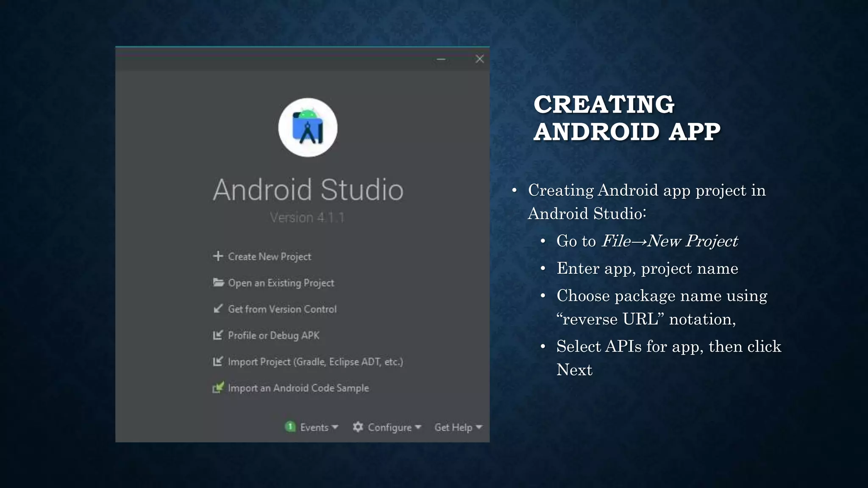Screen dimensions: 868x488
Task: Click the Version 4.1.1 label
Action: click(x=307, y=217)
